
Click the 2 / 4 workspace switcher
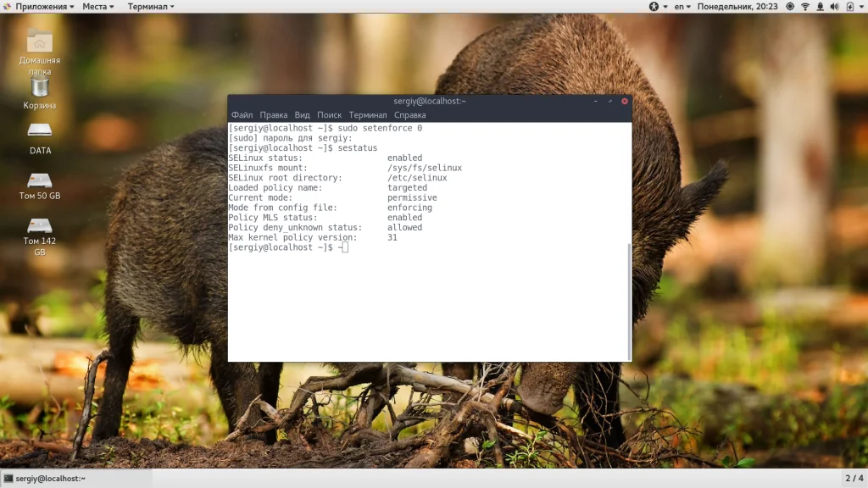(x=854, y=478)
